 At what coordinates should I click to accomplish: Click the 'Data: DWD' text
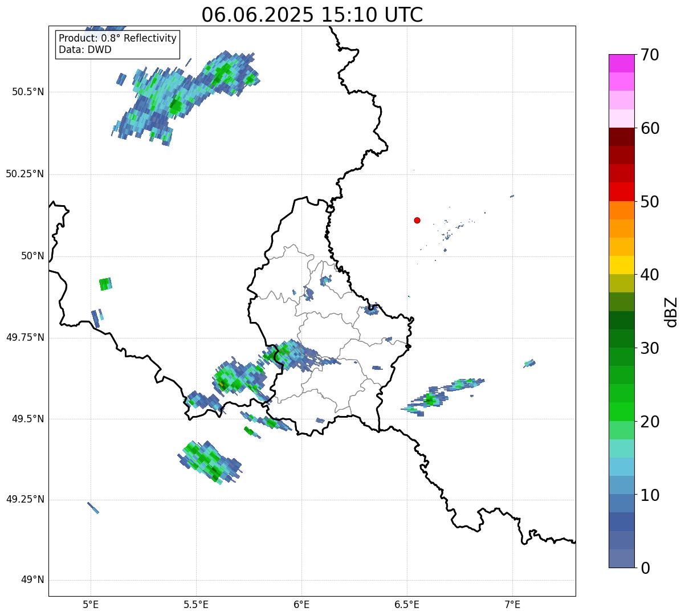85,50
